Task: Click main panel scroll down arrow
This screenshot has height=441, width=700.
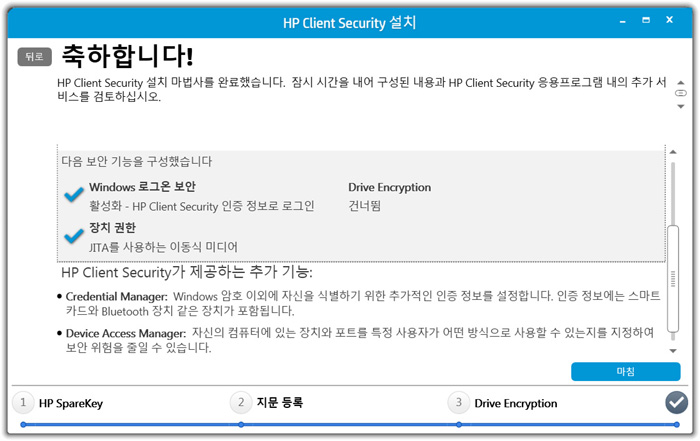Action: point(673,351)
